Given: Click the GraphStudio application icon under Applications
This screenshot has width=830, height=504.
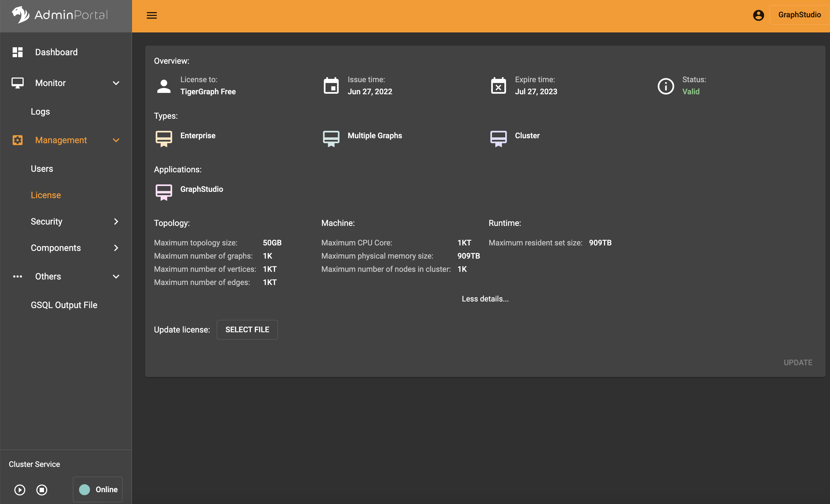Looking at the screenshot, I should [164, 193].
